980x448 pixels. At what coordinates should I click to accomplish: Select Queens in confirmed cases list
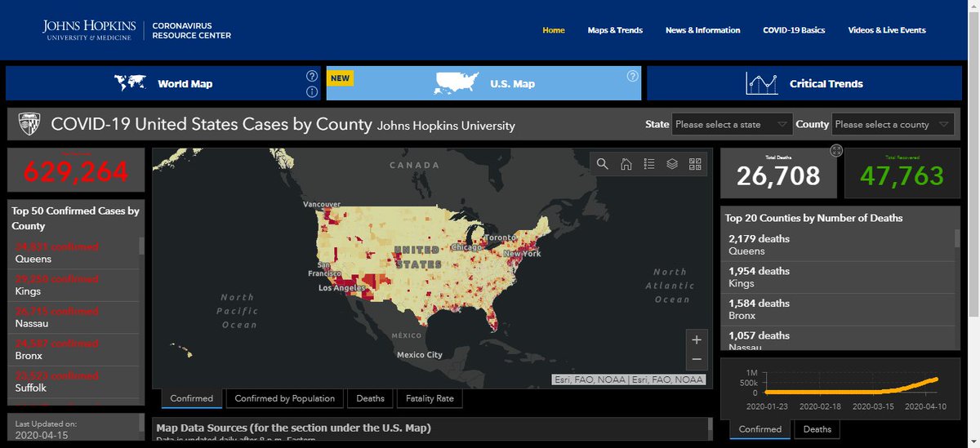coord(73,253)
